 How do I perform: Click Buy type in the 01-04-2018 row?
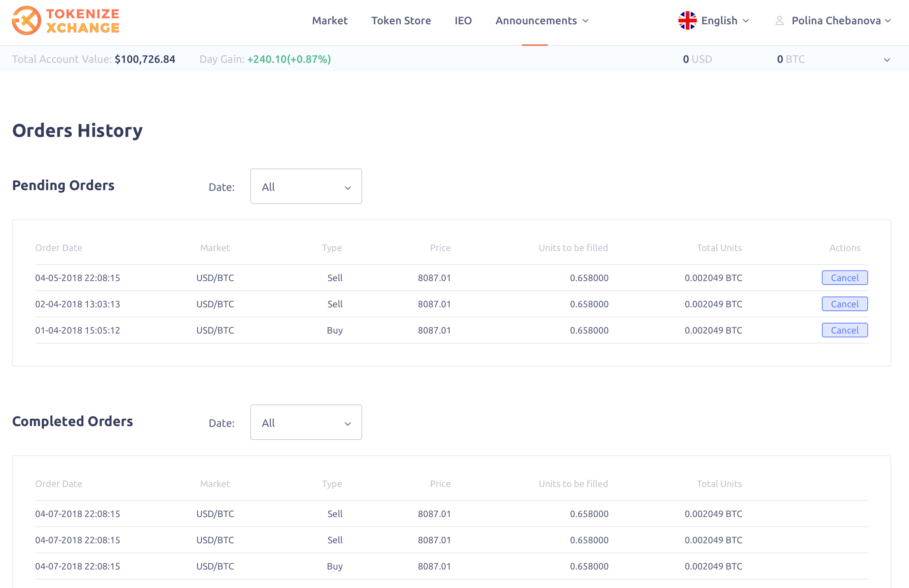point(335,330)
